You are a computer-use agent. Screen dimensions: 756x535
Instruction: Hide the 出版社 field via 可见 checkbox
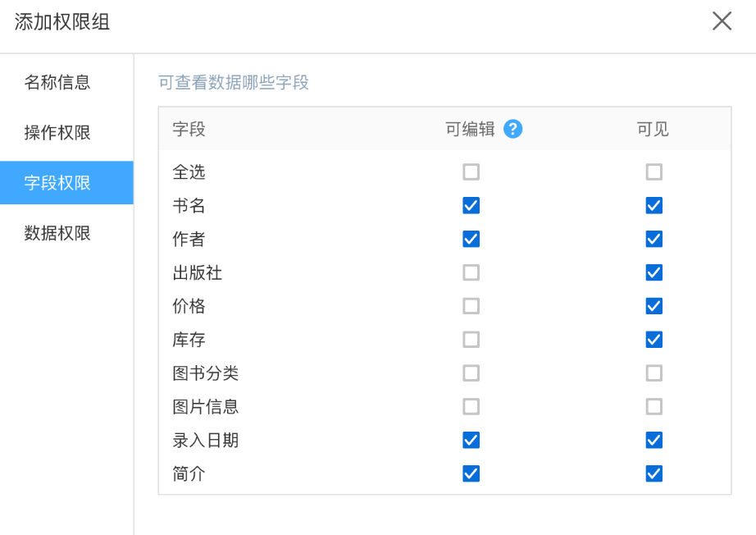pos(654,272)
